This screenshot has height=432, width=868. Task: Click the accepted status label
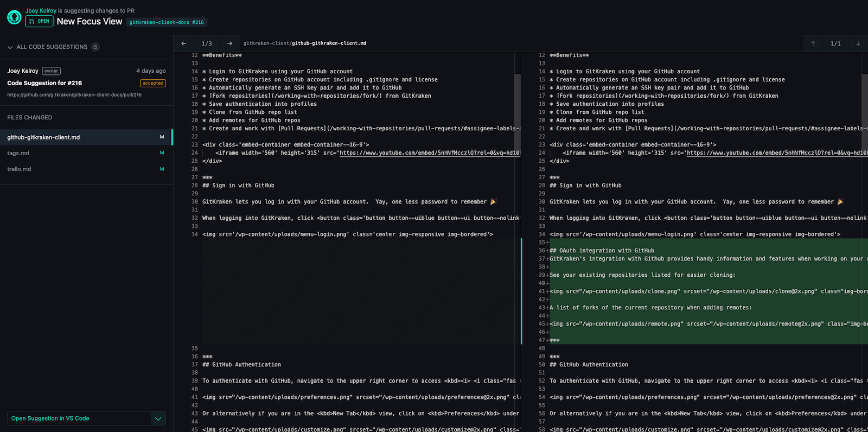pos(153,83)
